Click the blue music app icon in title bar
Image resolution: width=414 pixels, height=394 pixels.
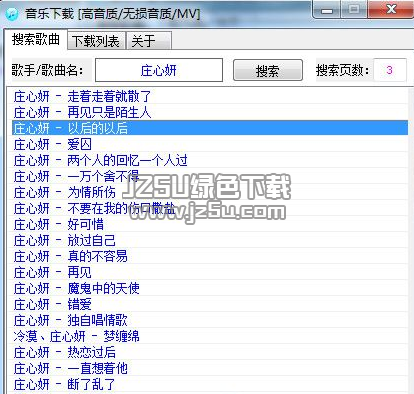point(12,13)
